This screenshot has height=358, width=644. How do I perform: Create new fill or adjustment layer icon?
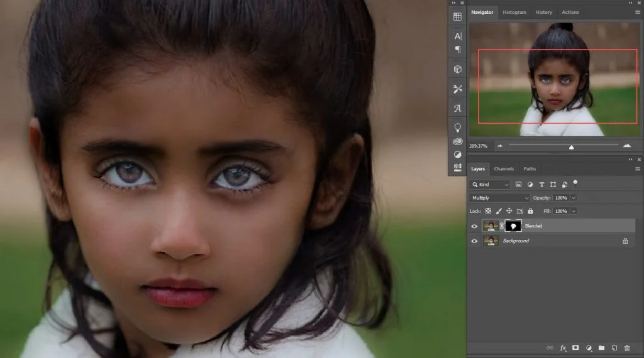(589, 348)
